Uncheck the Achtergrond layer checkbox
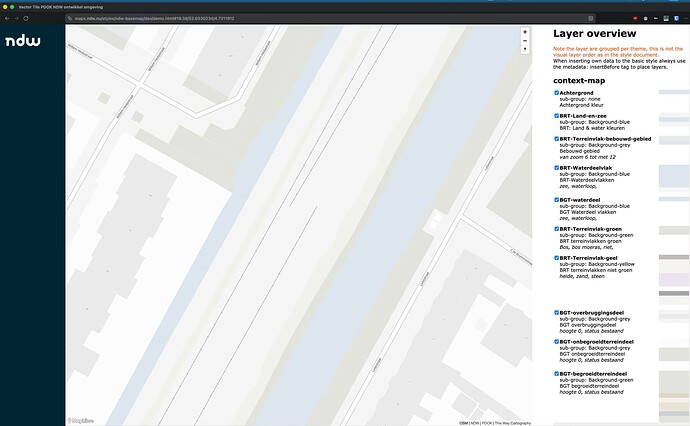The image size is (690, 426). click(x=556, y=93)
